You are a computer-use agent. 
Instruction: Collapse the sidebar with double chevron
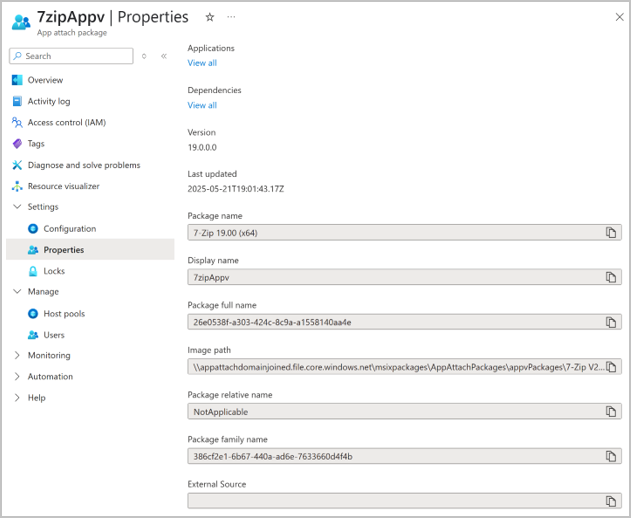point(164,56)
